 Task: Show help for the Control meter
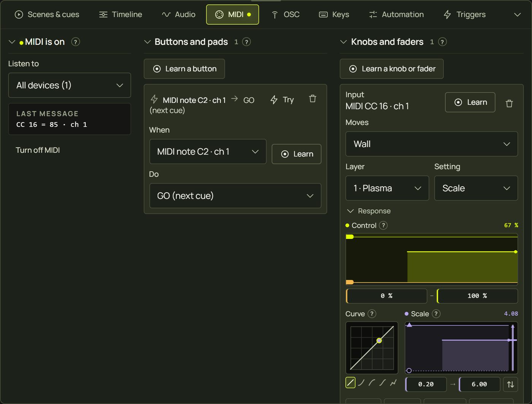click(383, 225)
